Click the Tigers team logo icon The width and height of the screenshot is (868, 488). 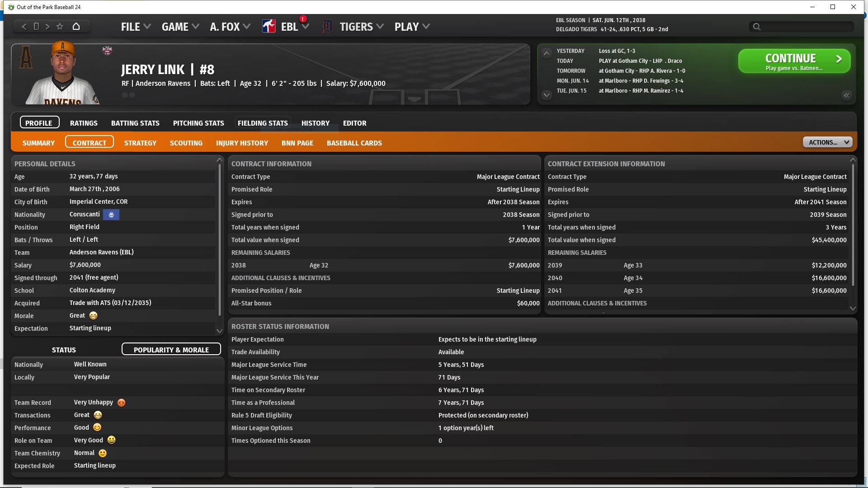click(327, 26)
